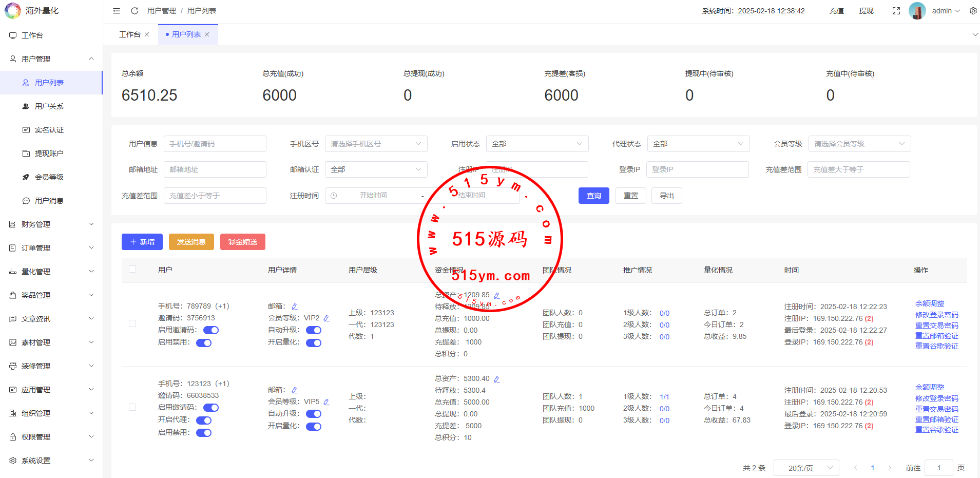Click the 彩金赠送 button
This screenshot has width=980, height=478.
[242, 242]
